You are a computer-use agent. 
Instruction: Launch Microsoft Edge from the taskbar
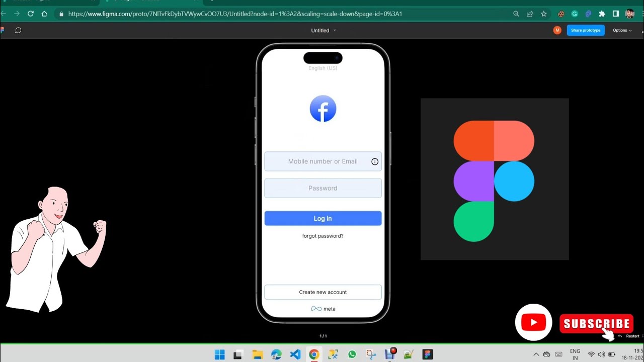pos(276,354)
